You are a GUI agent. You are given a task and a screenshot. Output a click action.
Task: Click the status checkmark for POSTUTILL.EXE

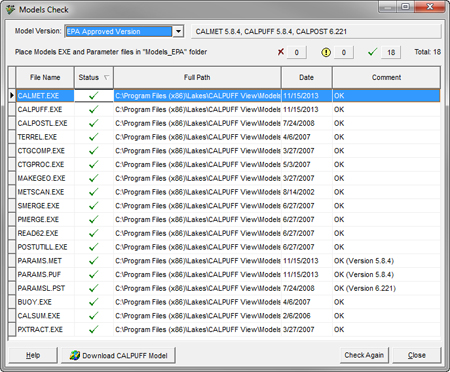[x=94, y=247]
